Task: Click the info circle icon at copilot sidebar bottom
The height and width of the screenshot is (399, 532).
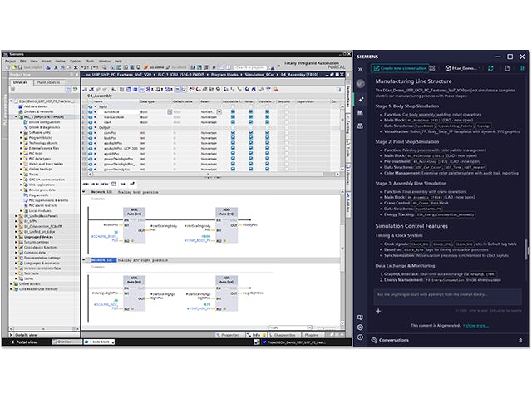Action: tap(360, 337)
